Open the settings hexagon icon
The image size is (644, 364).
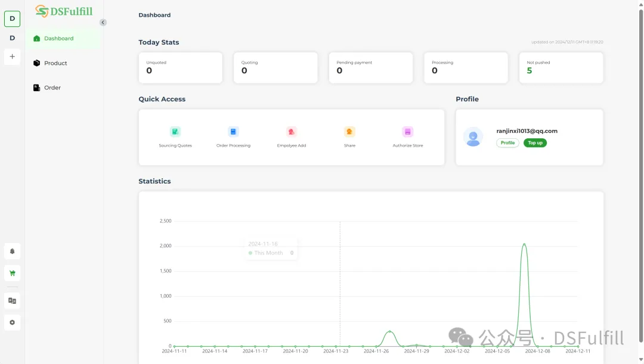pos(12,323)
